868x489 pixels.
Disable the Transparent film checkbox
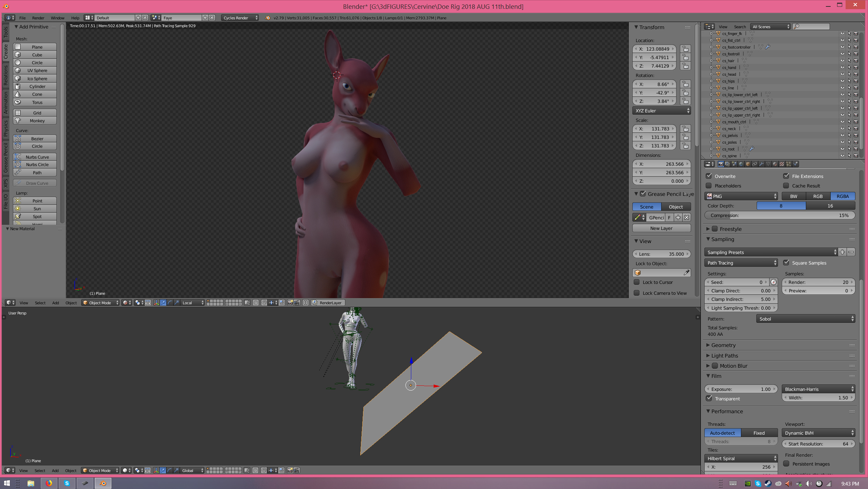[x=709, y=398]
